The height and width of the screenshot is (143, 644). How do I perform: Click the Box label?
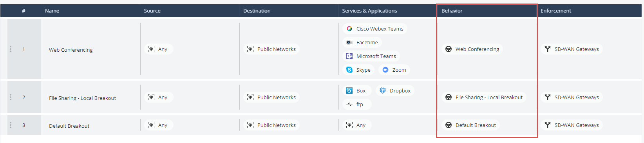click(361, 91)
